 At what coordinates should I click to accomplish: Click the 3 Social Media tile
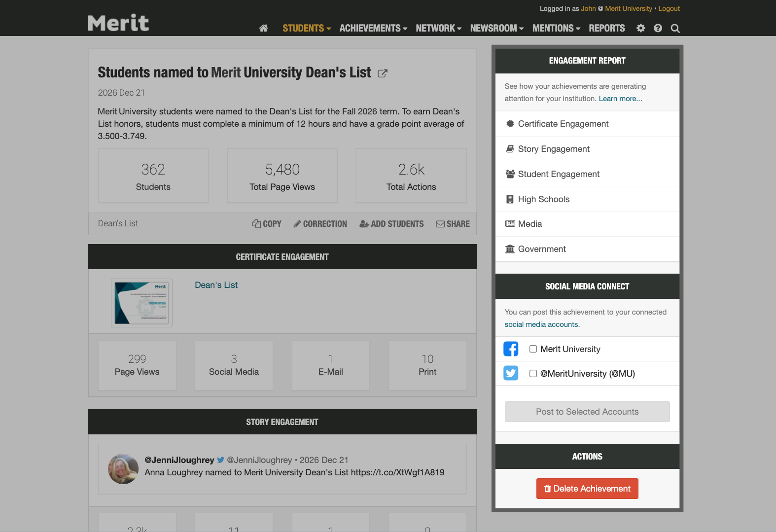[x=234, y=365]
